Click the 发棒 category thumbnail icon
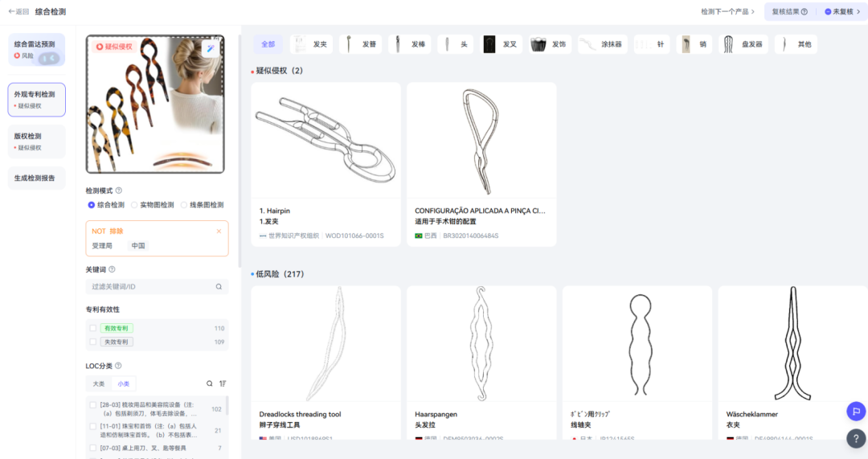868x459 pixels. pyautogui.click(x=398, y=44)
